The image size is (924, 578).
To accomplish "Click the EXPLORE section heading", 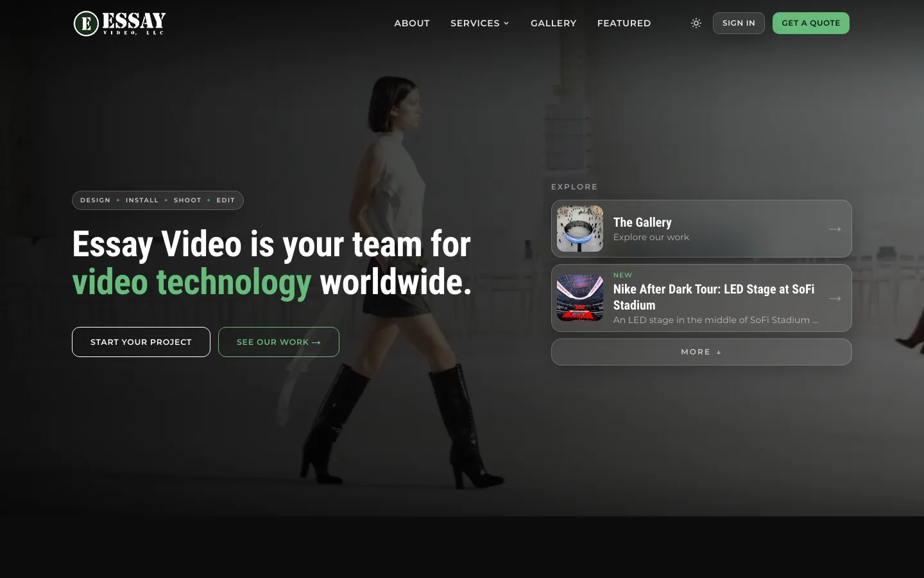I will point(574,187).
